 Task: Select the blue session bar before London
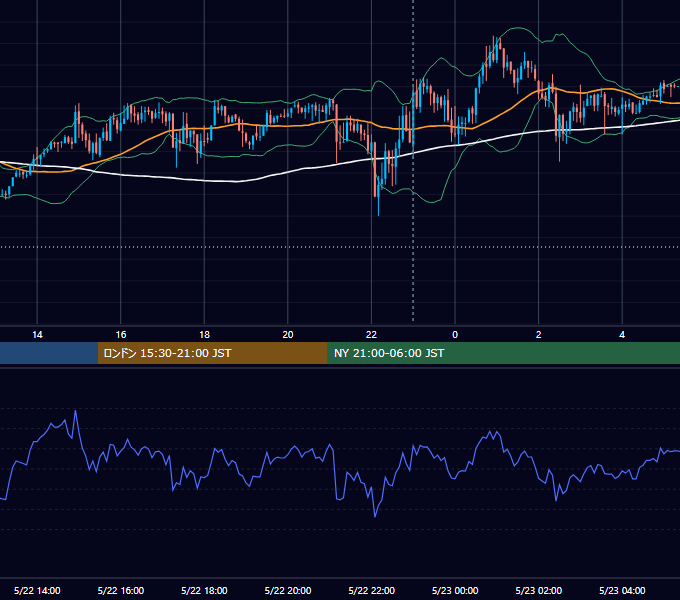pos(49,353)
